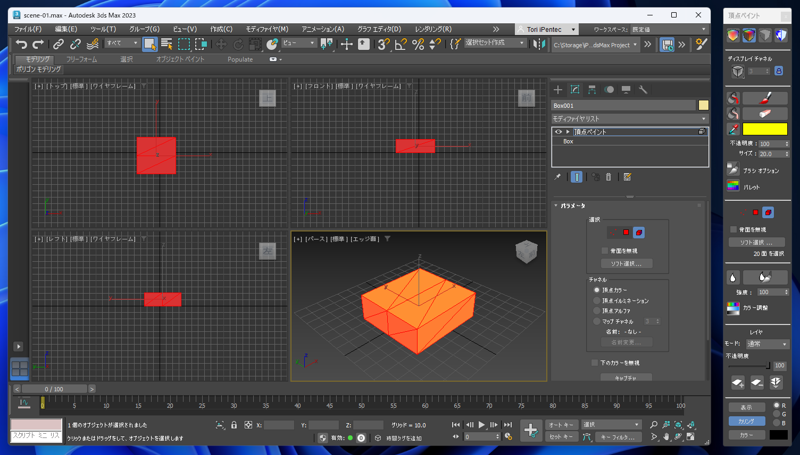Toggle the Percent Snap icon
Screen dimensions: 800x455
[418, 44]
